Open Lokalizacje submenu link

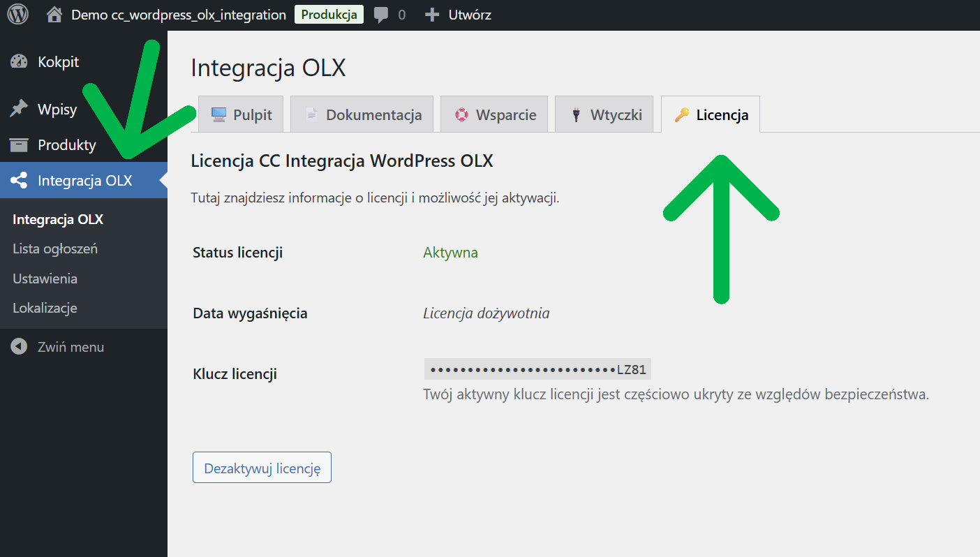click(45, 308)
